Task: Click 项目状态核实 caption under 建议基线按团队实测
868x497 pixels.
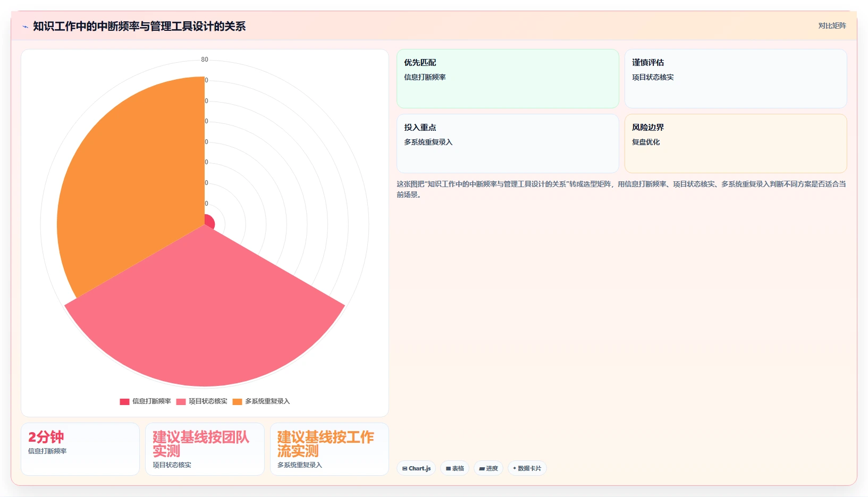Action: click(172, 465)
